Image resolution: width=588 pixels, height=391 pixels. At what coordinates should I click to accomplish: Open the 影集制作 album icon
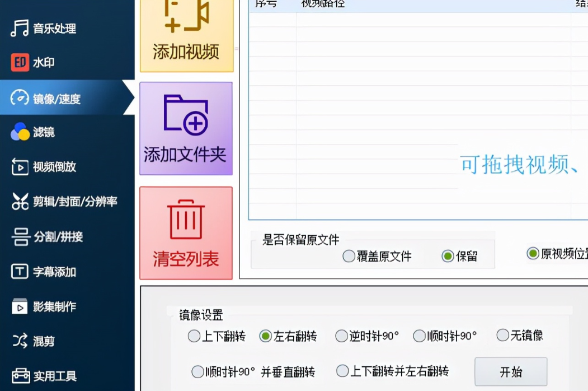coord(20,306)
